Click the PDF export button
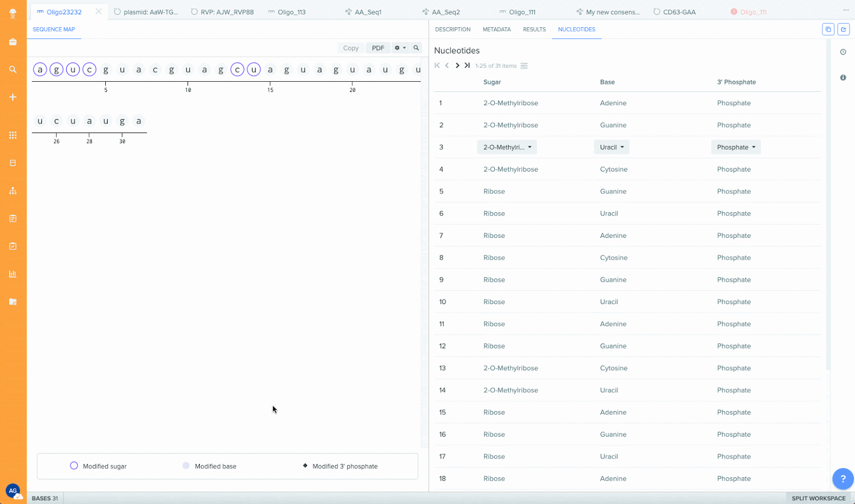The image size is (855, 504). [x=378, y=48]
